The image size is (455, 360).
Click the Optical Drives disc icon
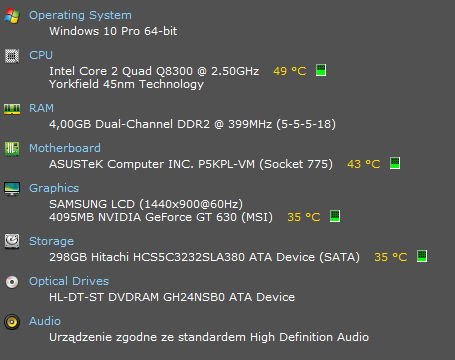pyautogui.click(x=12, y=282)
